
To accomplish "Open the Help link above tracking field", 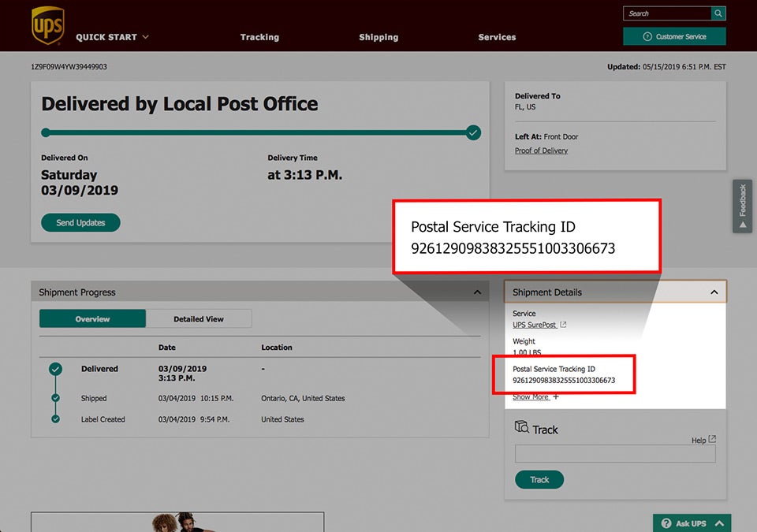I will pos(699,441).
